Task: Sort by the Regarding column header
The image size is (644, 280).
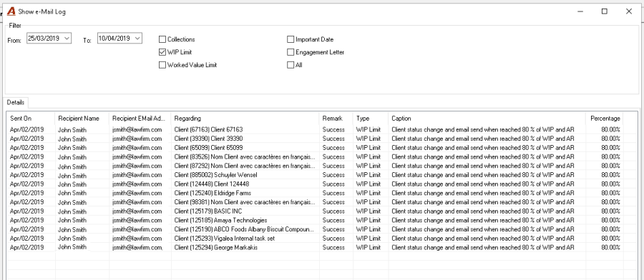Action: click(245, 119)
